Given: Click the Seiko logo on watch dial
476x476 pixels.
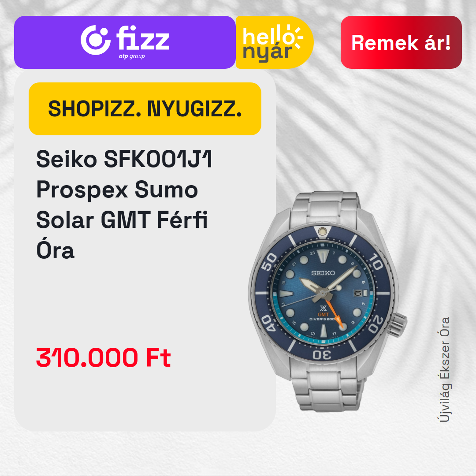Looking at the screenshot, I should [x=323, y=273].
